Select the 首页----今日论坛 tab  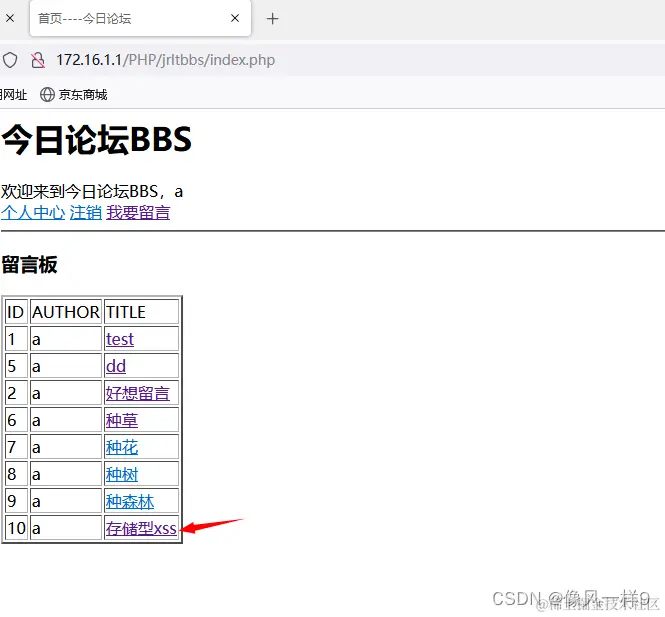click(x=140, y=18)
